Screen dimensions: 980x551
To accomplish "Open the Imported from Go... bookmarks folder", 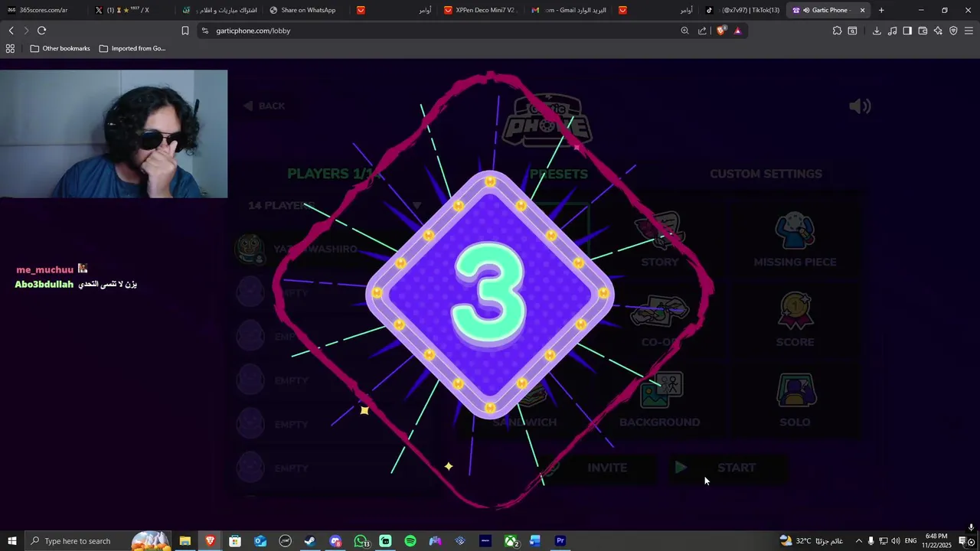I will tap(132, 48).
